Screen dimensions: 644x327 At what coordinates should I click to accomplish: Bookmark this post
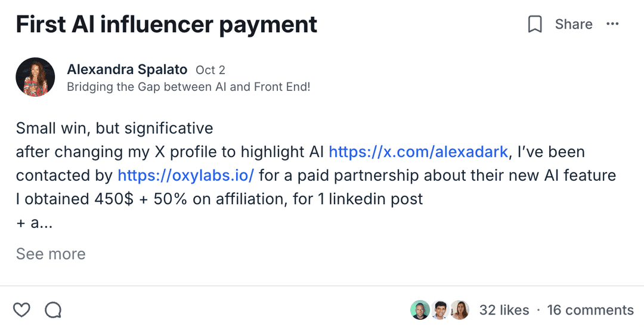[x=535, y=24]
